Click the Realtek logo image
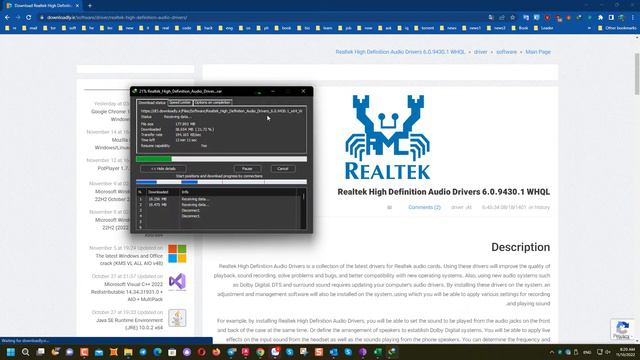Viewport: 640px width, 360px height. click(387, 137)
